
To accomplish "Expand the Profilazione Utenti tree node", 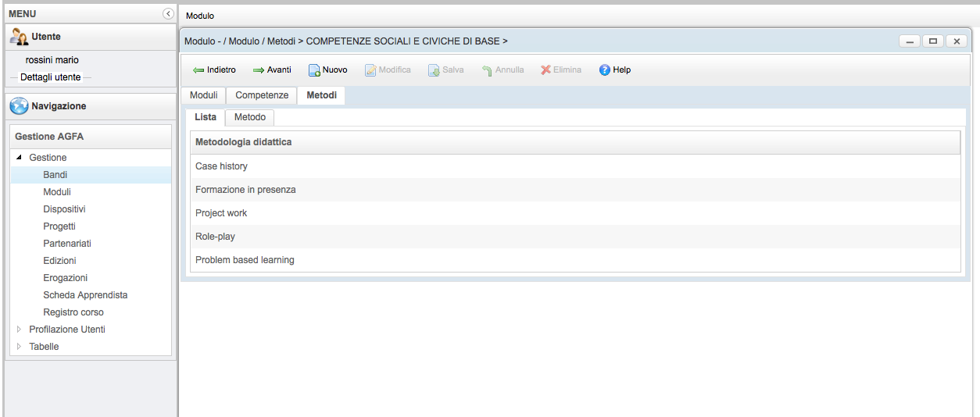I will click(x=20, y=330).
